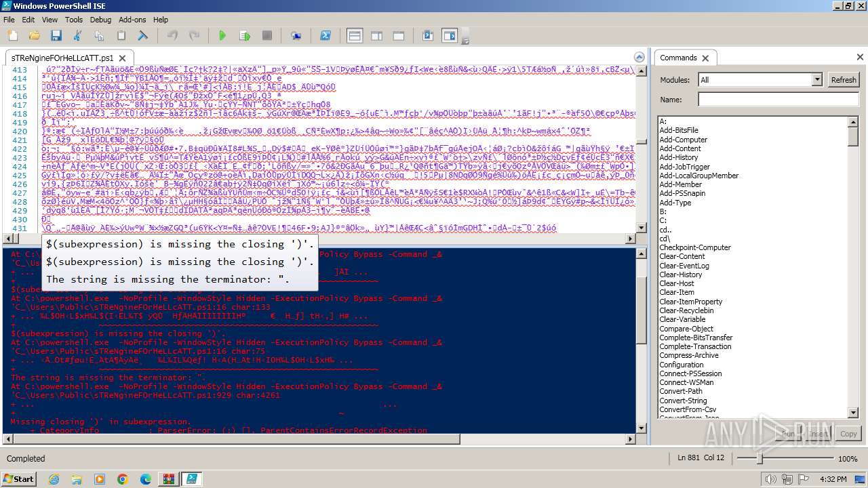Expand the Modules dropdown
This screenshot has height=488, width=868.
(817, 80)
